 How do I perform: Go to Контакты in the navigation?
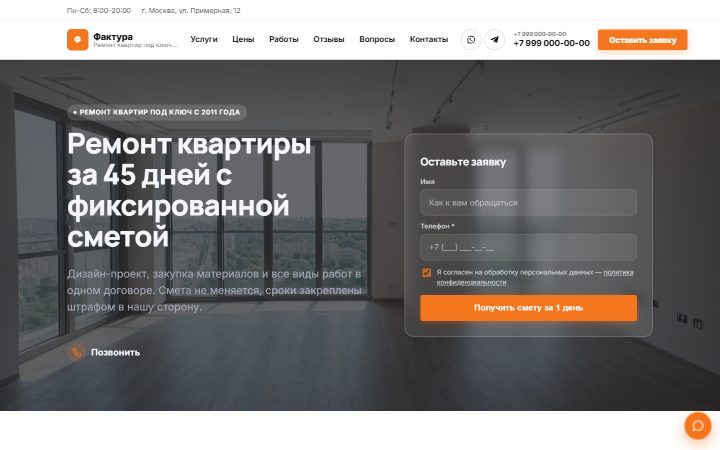[429, 39]
